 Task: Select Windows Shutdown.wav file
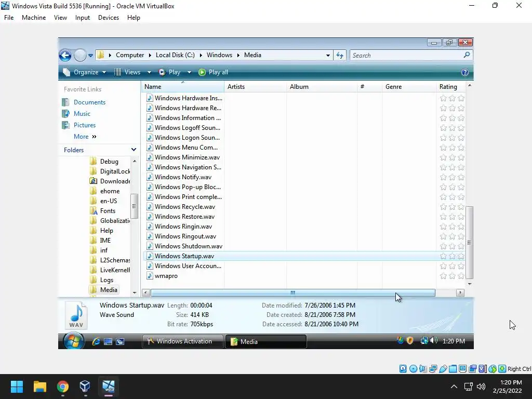coord(188,246)
